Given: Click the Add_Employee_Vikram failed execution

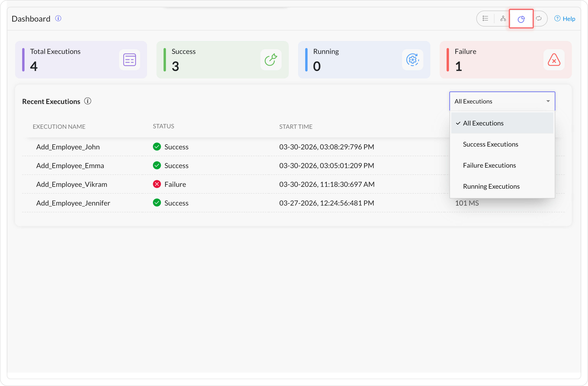Looking at the screenshot, I should point(72,184).
